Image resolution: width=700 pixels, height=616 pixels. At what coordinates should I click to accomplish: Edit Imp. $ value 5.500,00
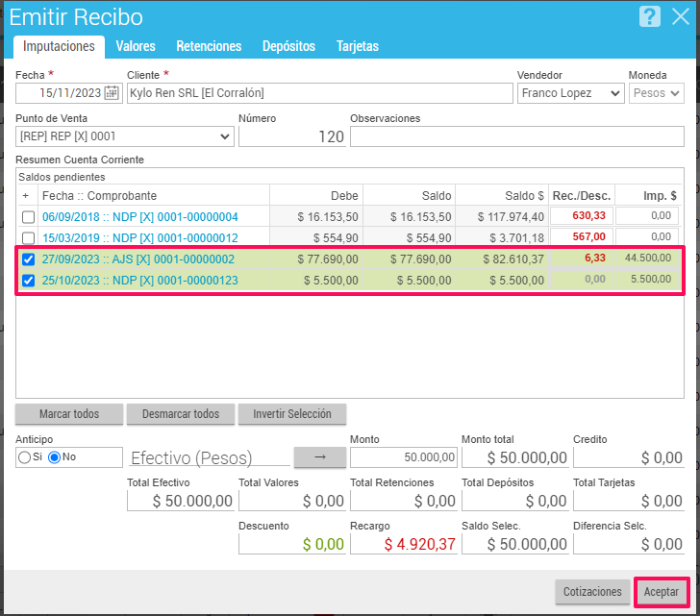pos(647,280)
